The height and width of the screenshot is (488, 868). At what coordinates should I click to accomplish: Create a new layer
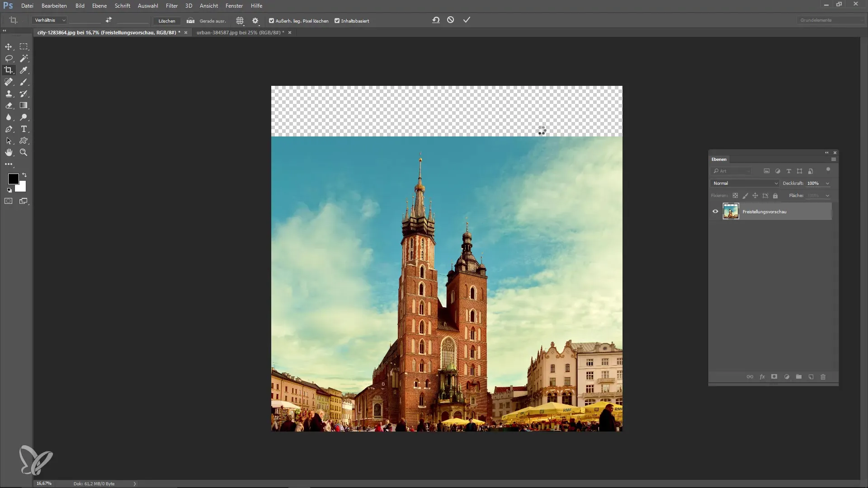811,377
